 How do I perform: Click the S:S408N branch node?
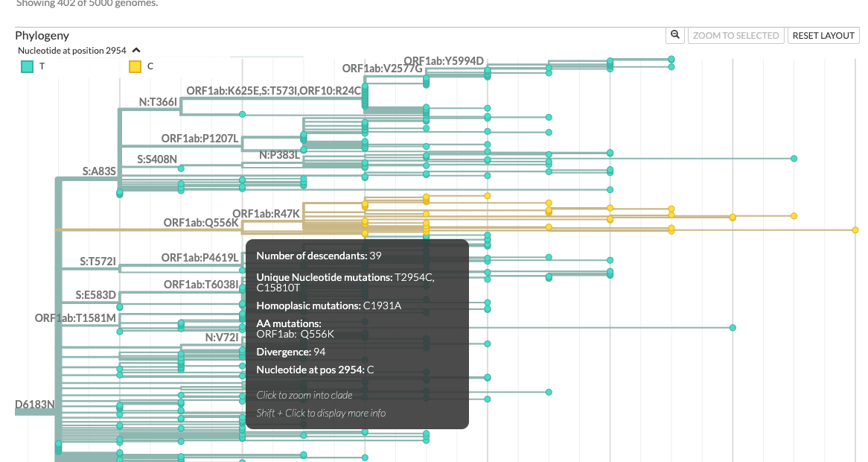181,168
